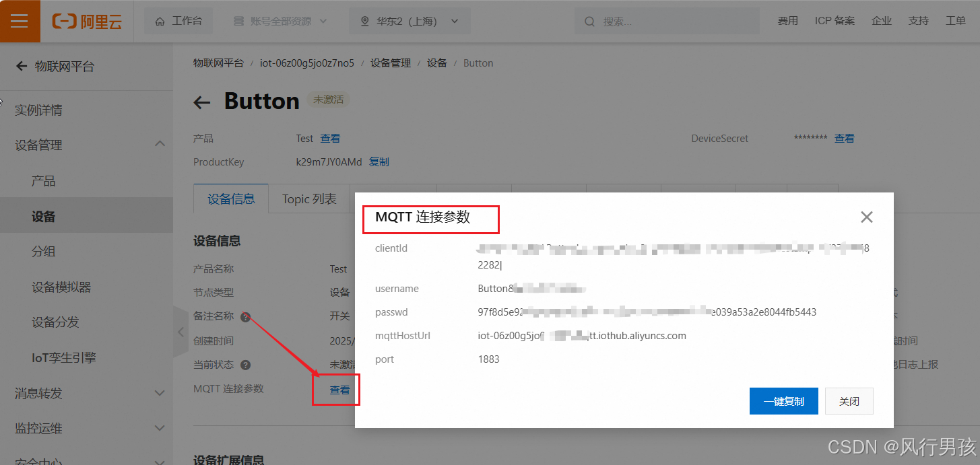The image size is (980, 465).
Task: Open the ICP 备案 menu
Action: [835, 21]
